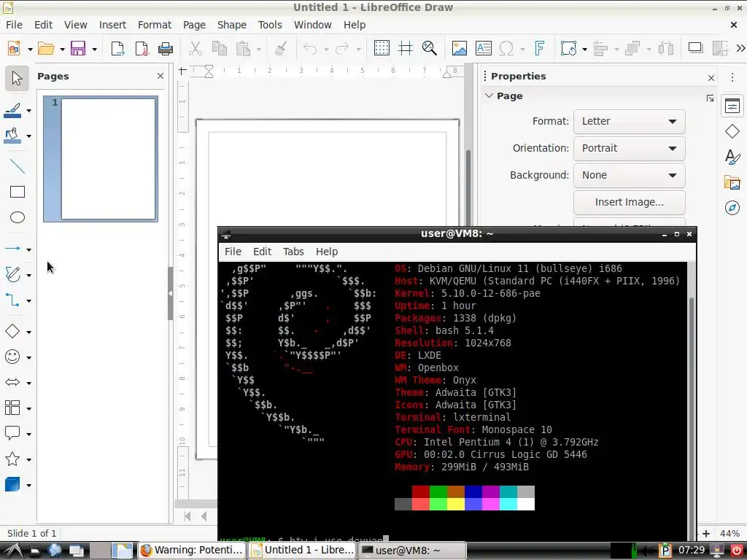Toggle Shadow icon in toolbar

click(695, 48)
